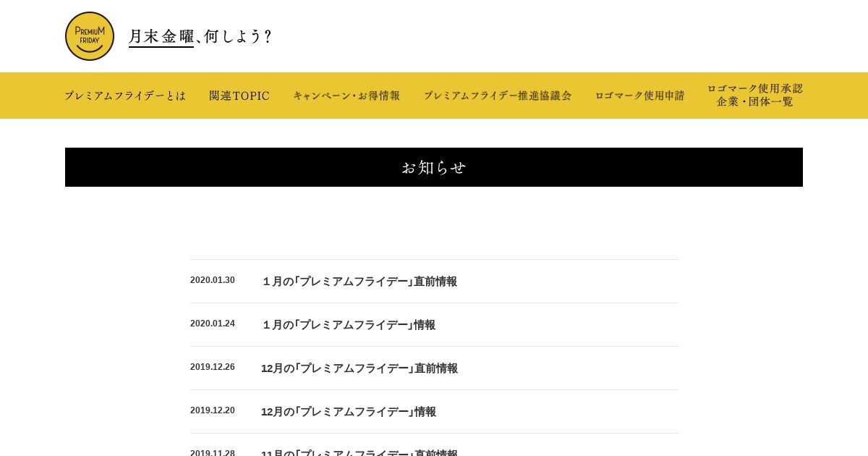The image size is (868, 456).
Task: Click the date 2019.12.20
Action: pos(213,410)
